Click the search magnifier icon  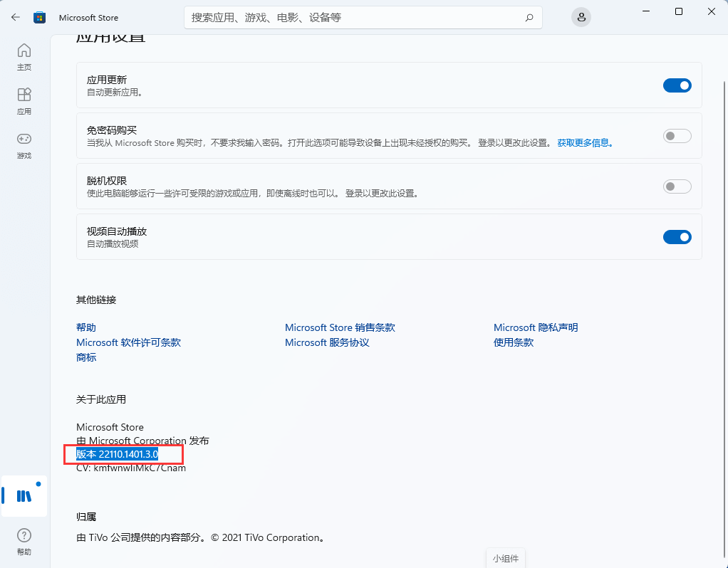(x=529, y=17)
